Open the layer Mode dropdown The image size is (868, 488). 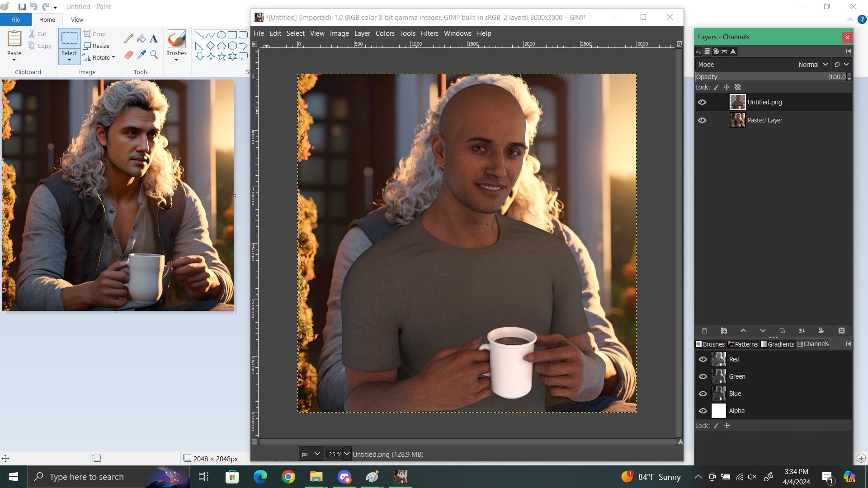tap(812, 65)
